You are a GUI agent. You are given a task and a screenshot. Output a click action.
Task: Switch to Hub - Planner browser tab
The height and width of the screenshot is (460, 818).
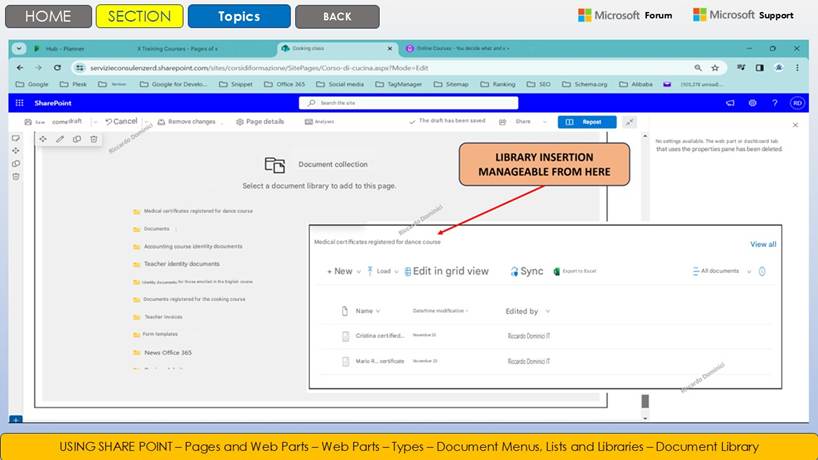[65, 49]
